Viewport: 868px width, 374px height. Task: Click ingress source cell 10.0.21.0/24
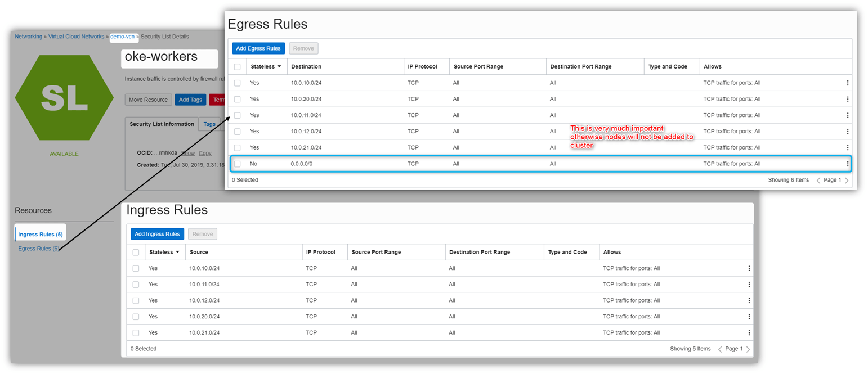tap(204, 332)
